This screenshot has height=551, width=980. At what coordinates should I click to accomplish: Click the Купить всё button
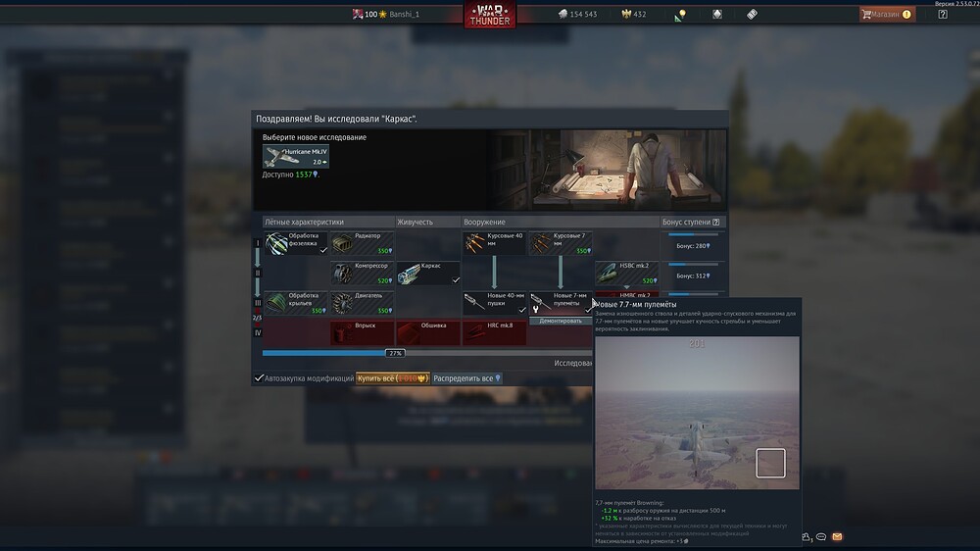coord(392,377)
